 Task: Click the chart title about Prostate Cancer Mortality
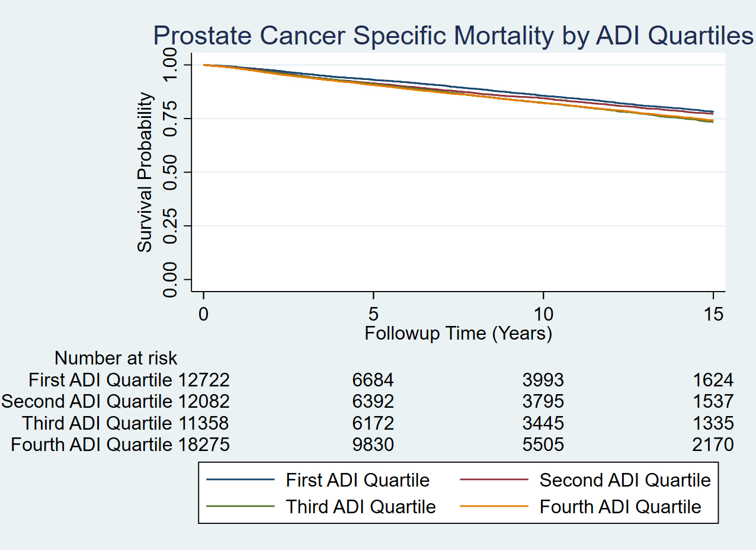[453, 36]
